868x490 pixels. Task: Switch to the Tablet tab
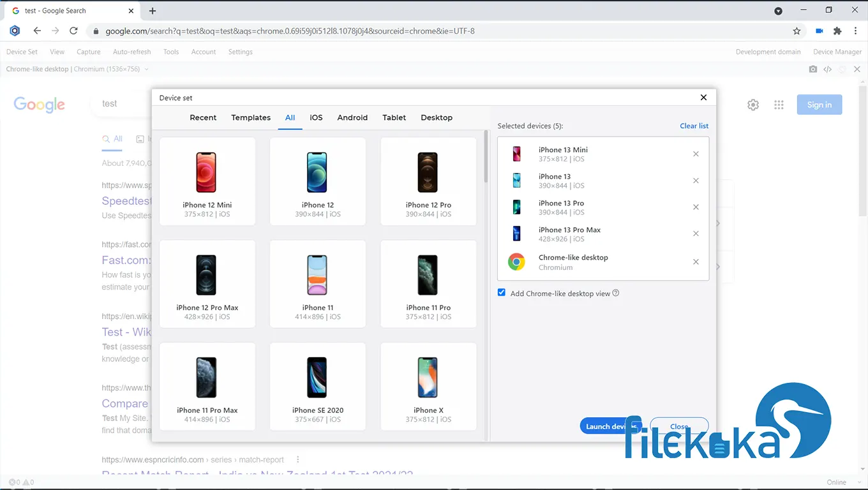click(394, 117)
